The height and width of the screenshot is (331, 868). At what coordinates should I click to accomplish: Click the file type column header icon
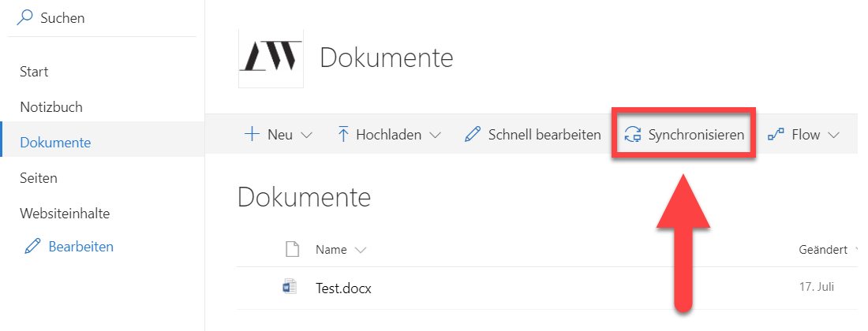coord(292,250)
